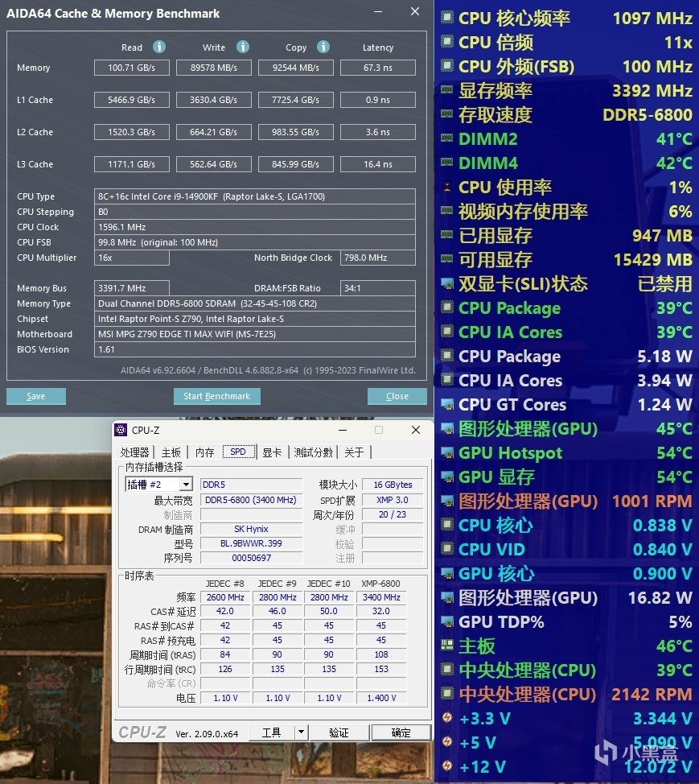The height and width of the screenshot is (784, 699).
Task: Click the 型号 value BL.9BWWR.399
Action: tap(251, 543)
